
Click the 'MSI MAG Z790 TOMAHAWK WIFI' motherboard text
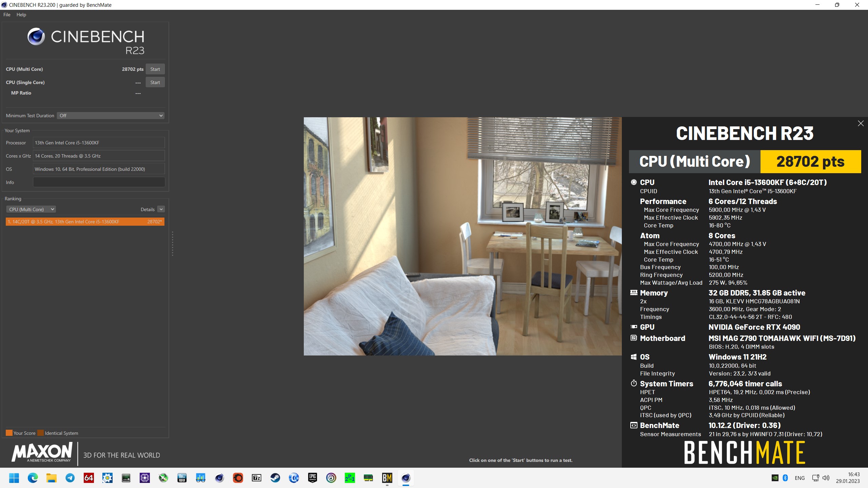(x=782, y=339)
